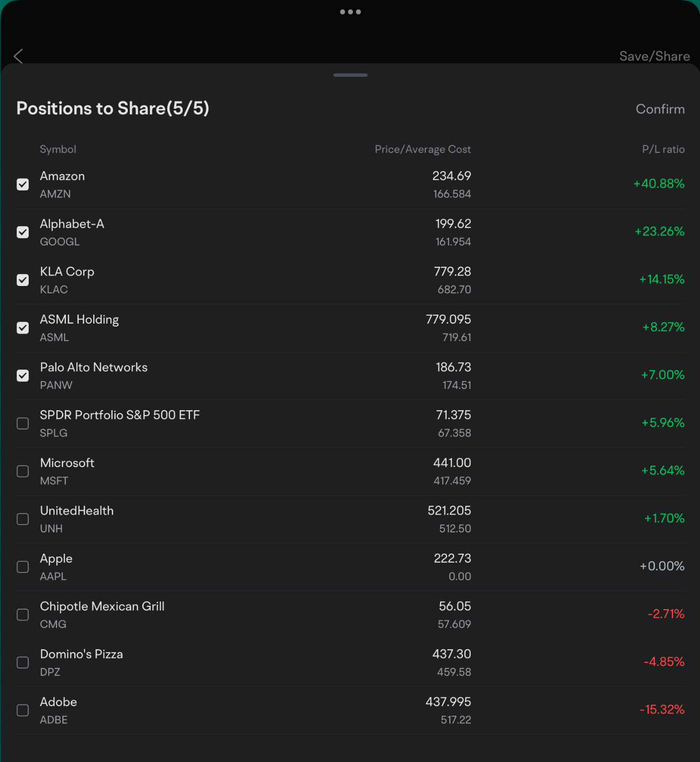Click the +0.00% P/L value

point(662,566)
